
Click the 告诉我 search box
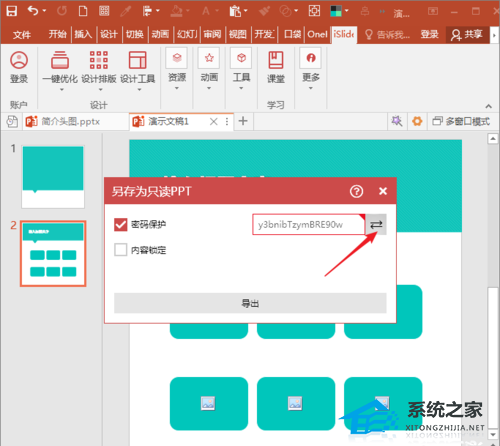click(x=388, y=34)
